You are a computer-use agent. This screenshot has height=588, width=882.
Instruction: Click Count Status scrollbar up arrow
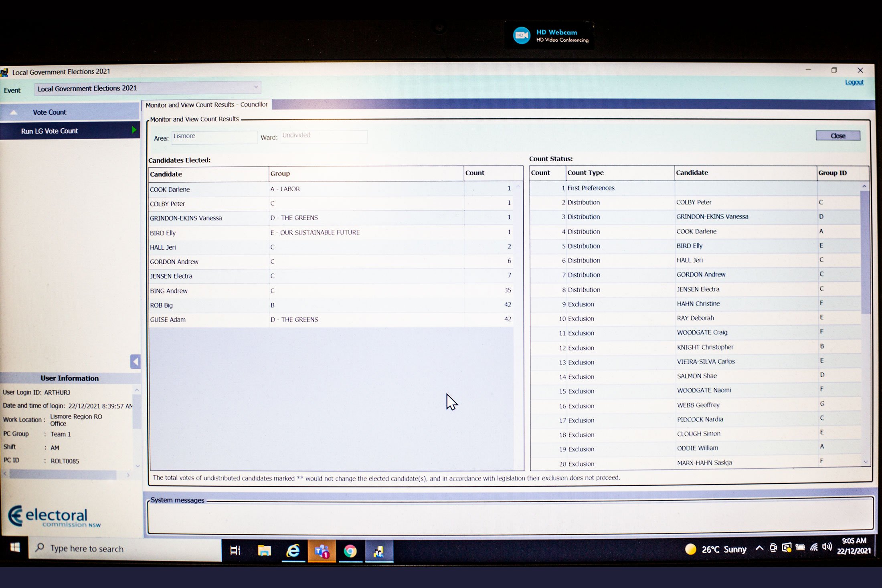point(864,186)
